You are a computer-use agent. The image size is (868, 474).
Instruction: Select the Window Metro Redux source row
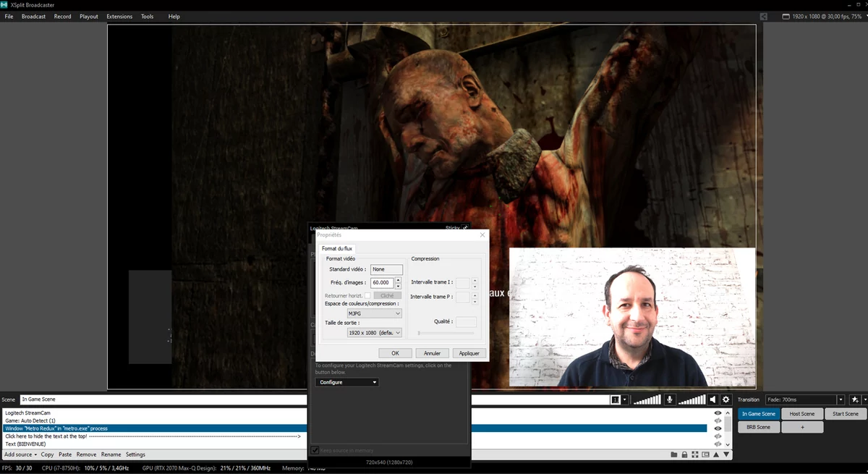point(354,428)
